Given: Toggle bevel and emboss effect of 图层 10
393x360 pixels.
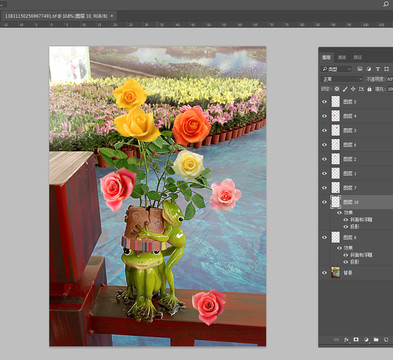Looking at the screenshot, I should pyautogui.click(x=346, y=220).
